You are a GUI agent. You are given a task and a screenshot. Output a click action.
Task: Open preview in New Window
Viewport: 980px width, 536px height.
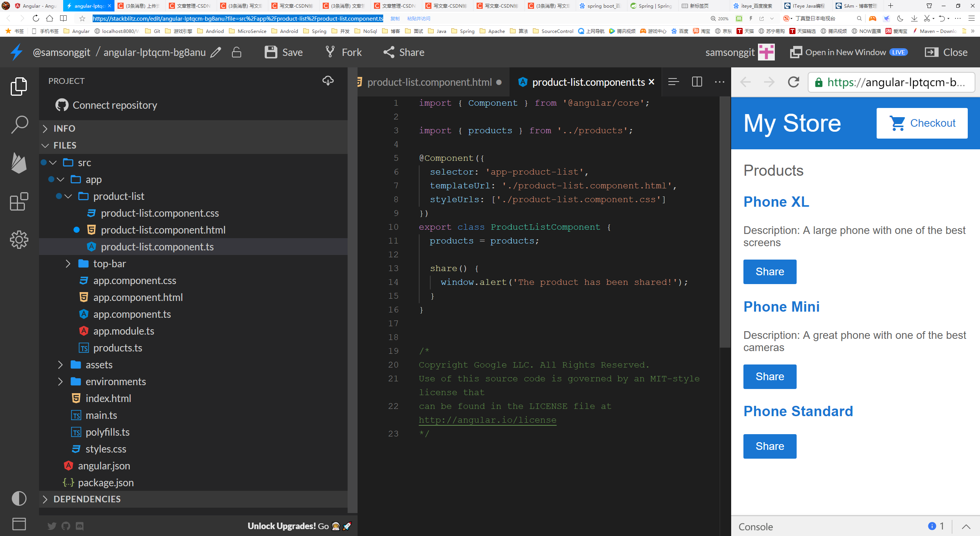point(849,52)
